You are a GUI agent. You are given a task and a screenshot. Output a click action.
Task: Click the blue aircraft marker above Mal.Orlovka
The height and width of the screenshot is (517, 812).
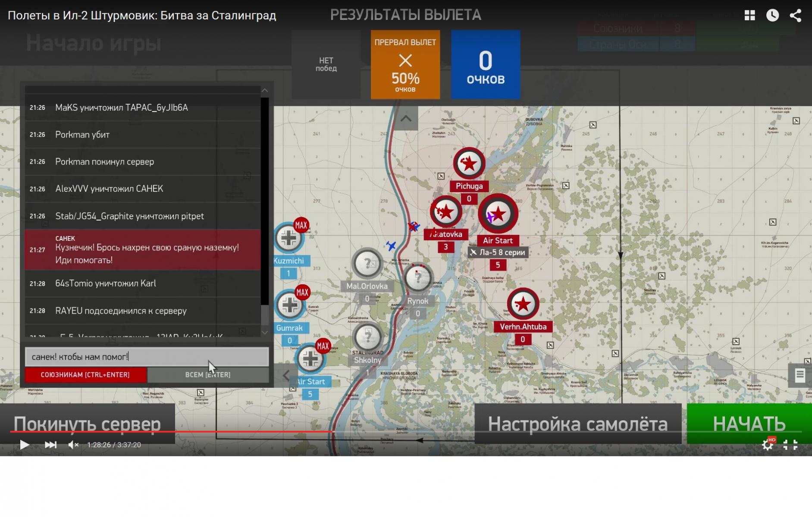(391, 246)
